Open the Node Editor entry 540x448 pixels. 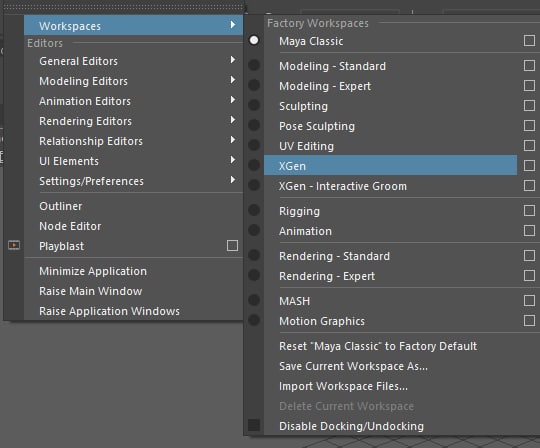pyautogui.click(x=70, y=226)
